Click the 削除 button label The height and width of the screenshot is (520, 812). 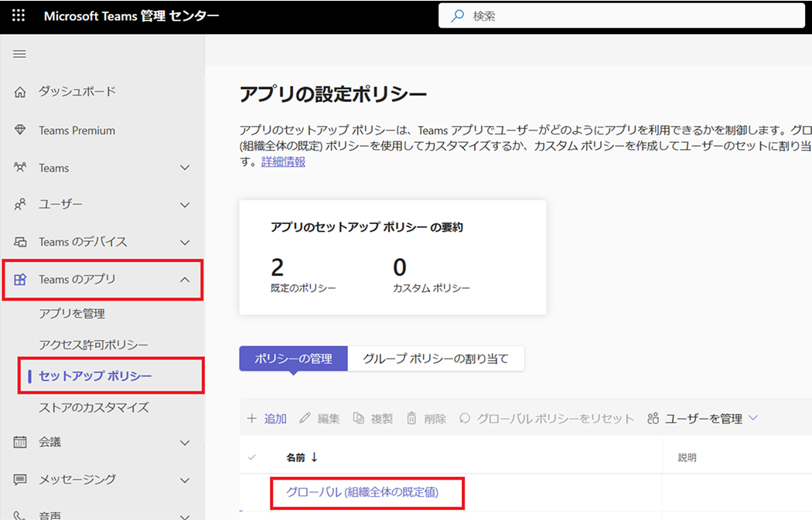pos(435,419)
